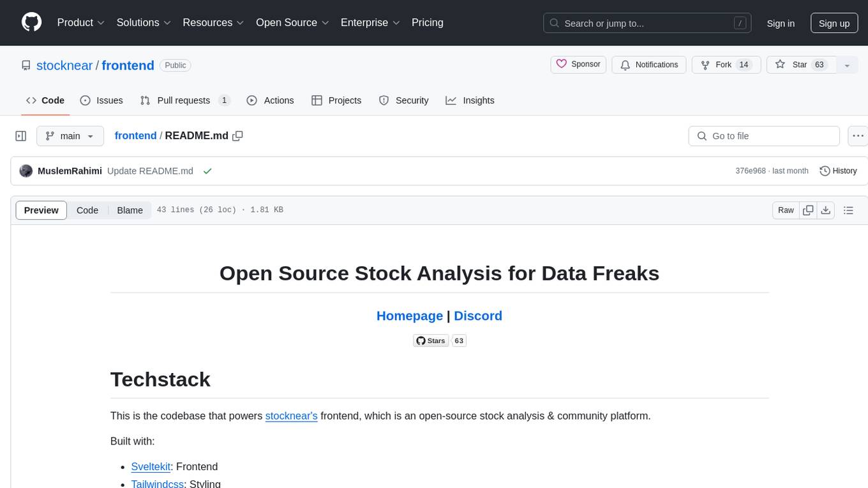Copy the raw file contents
Image resolution: width=868 pixels, height=488 pixels.
coord(808,210)
